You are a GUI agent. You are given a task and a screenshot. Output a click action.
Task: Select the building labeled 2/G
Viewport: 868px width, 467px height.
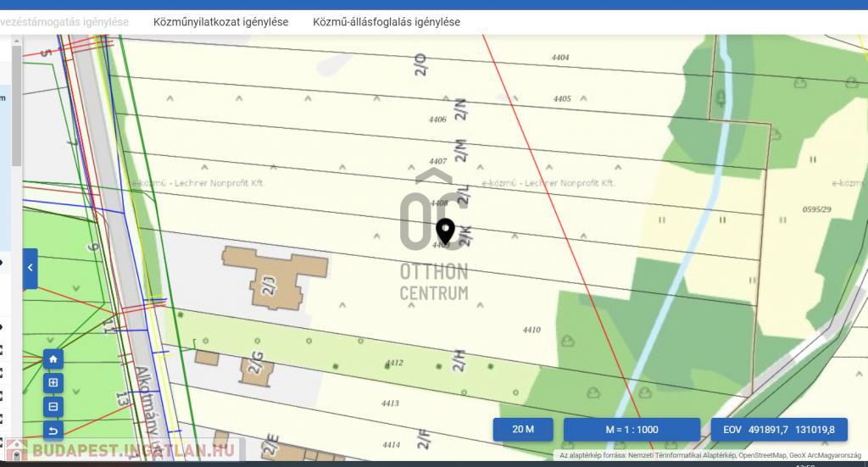click(254, 365)
